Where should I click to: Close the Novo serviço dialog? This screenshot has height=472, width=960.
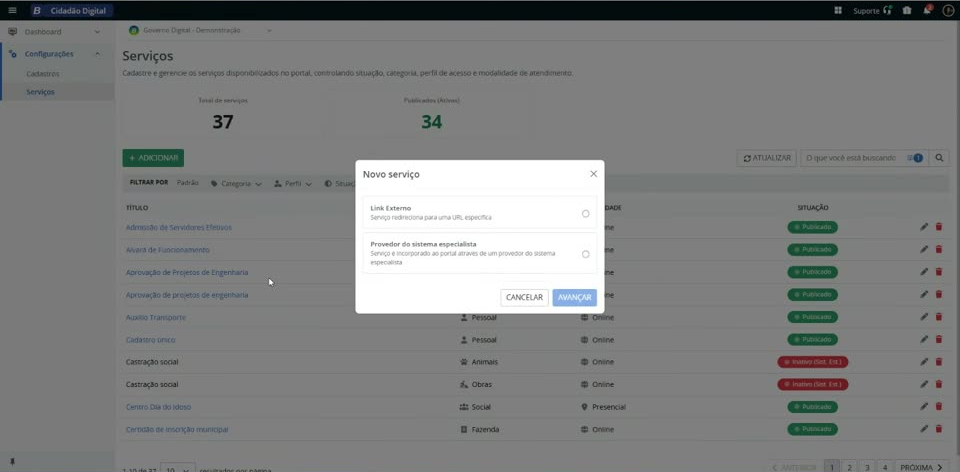click(x=593, y=174)
